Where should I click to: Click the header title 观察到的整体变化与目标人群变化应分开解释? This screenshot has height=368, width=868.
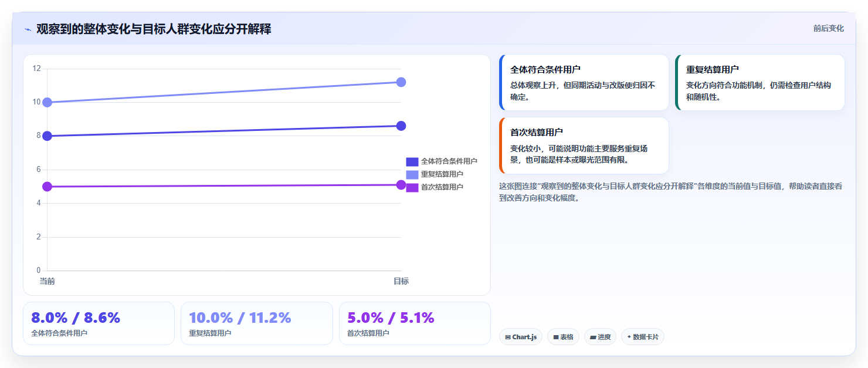154,29
